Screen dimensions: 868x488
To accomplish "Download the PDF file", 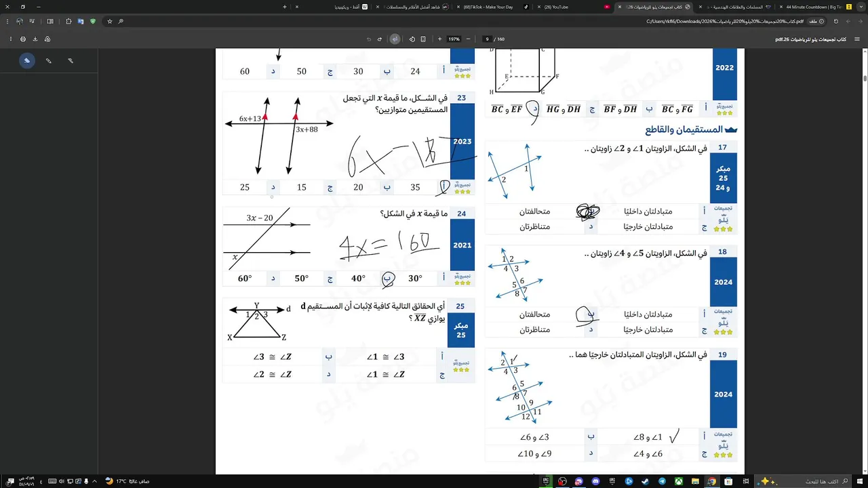I will pos(35,39).
